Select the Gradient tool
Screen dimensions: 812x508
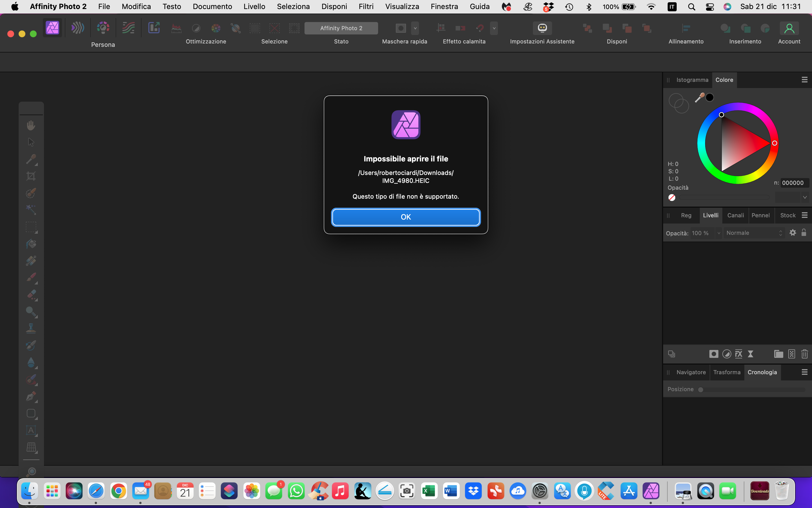[x=31, y=261]
